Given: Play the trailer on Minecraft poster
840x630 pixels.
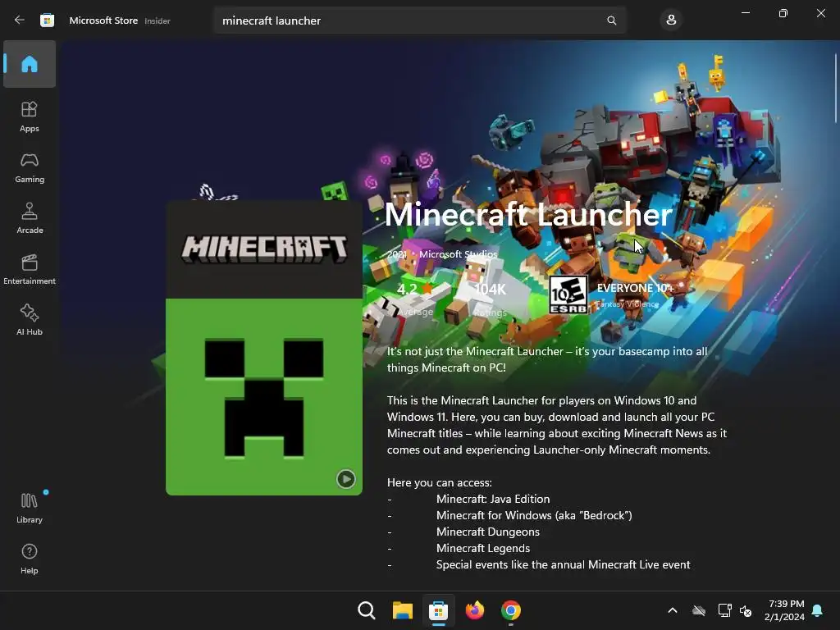Looking at the screenshot, I should (x=345, y=478).
